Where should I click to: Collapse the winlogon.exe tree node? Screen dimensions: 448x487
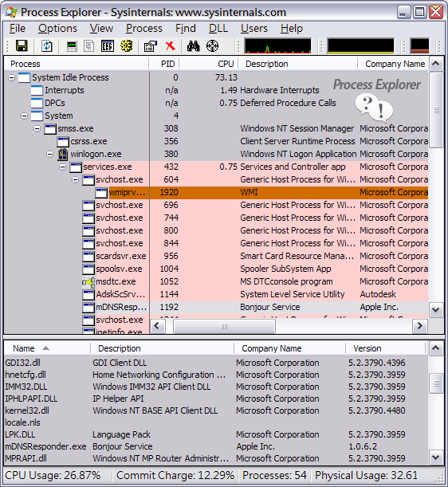49,154
